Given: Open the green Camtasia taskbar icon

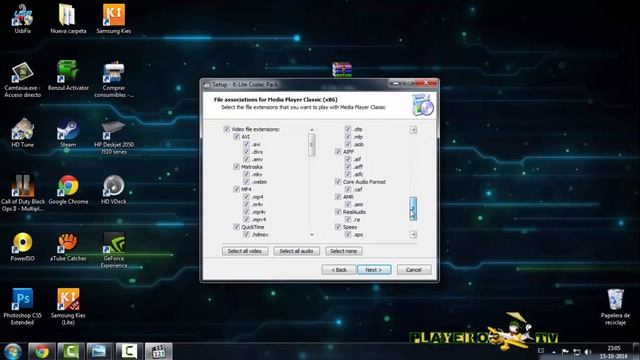Looking at the screenshot, I should pyautogui.click(x=71, y=351).
